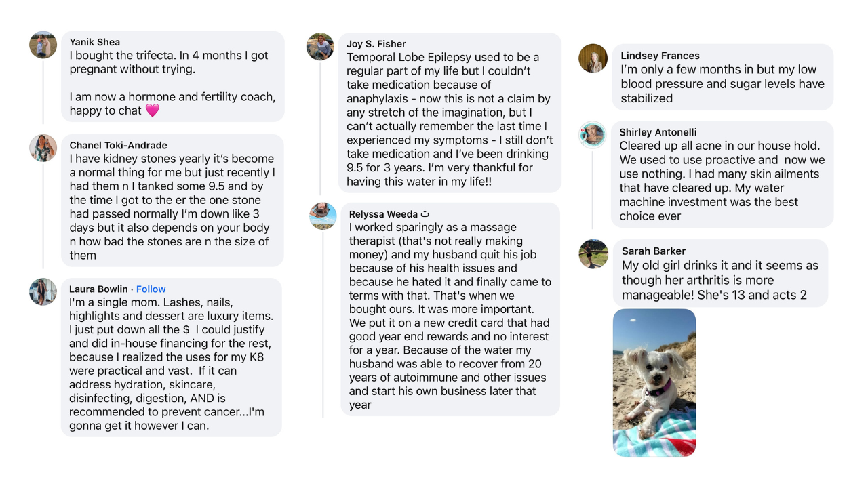The height and width of the screenshot is (488, 868).
Task: Follow Laura Bowlin
Action: click(151, 289)
